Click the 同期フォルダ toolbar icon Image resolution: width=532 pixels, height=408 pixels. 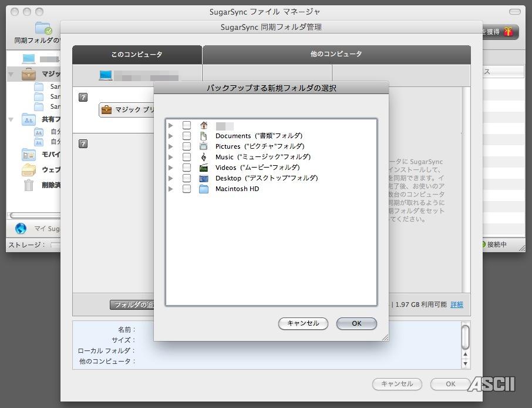(43, 28)
